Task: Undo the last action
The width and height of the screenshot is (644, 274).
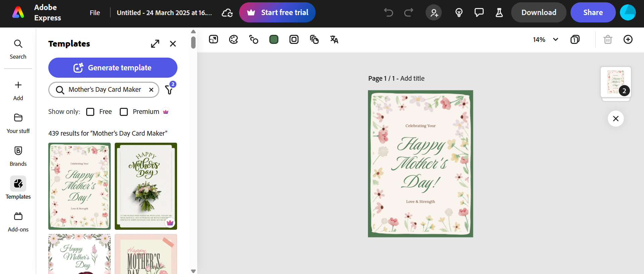Action: 388,13
